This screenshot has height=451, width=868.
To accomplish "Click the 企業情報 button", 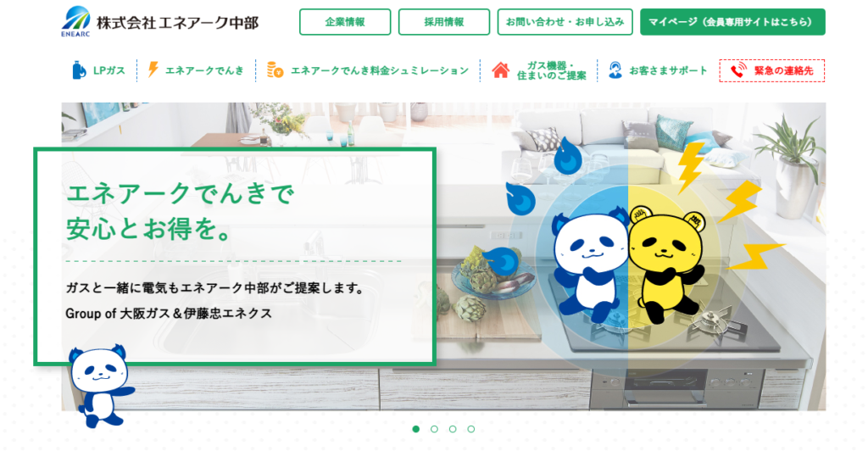I will click(x=345, y=22).
